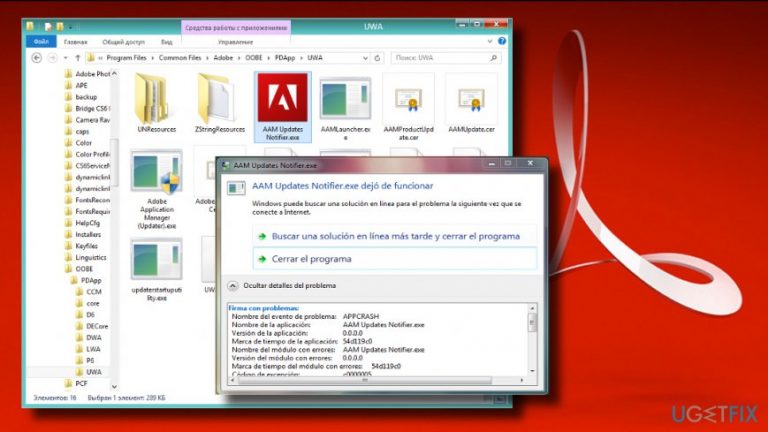Select the updaterstartuputility.exe icon
Viewport: 768px width, 432px height.
click(156, 260)
